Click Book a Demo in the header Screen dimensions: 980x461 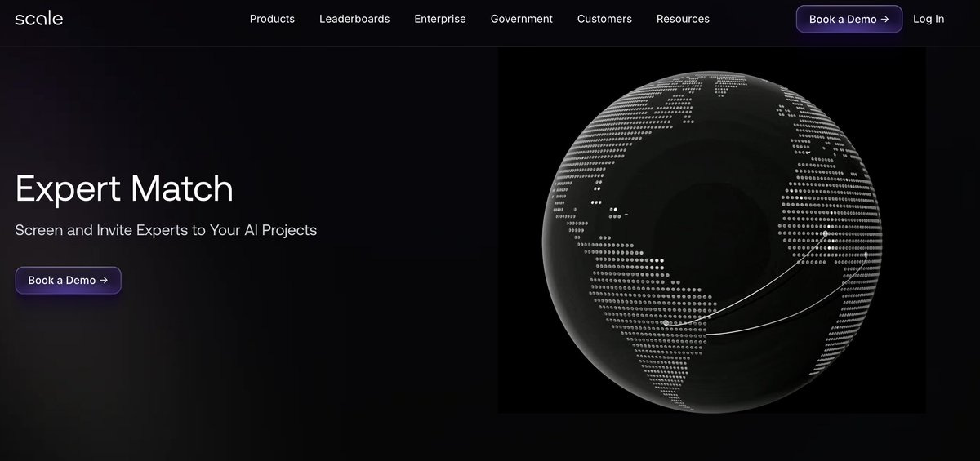[849, 19]
